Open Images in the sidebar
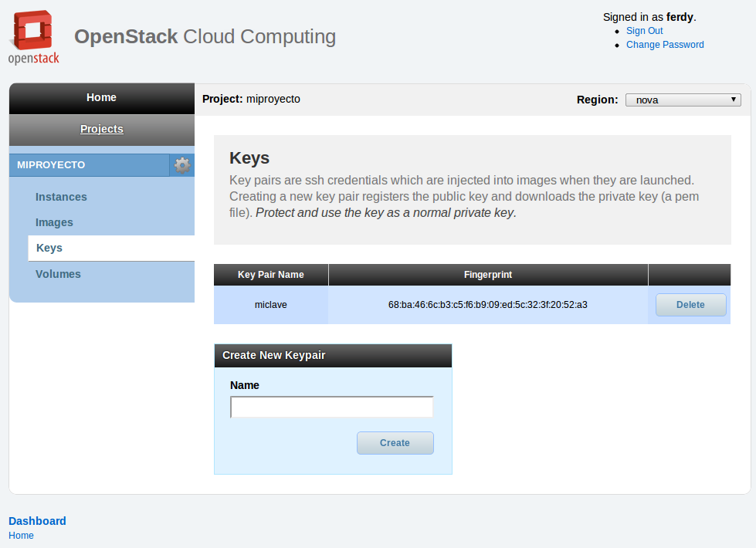Screen dimensions: 756x548 [x=55, y=222]
